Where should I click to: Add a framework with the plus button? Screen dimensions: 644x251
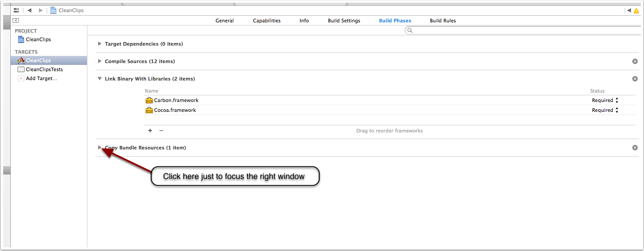click(150, 131)
